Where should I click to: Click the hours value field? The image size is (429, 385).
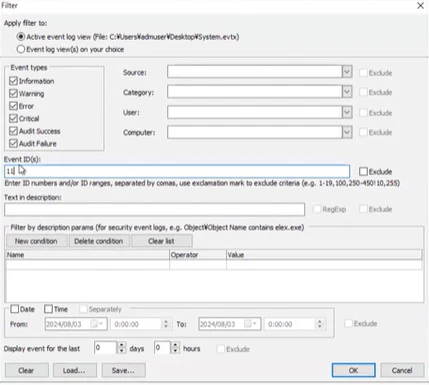click(x=163, y=348)
